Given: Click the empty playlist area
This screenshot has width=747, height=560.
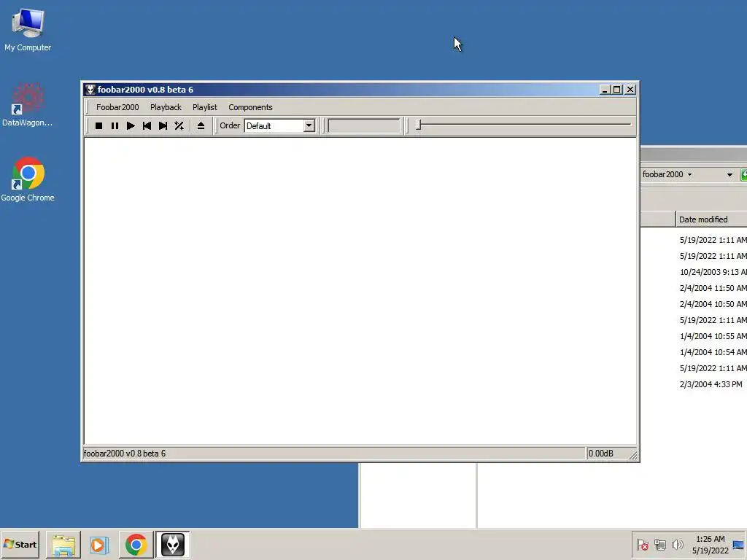Looking at the screenshot, I should pyautogui.click(x=360, y=291).
